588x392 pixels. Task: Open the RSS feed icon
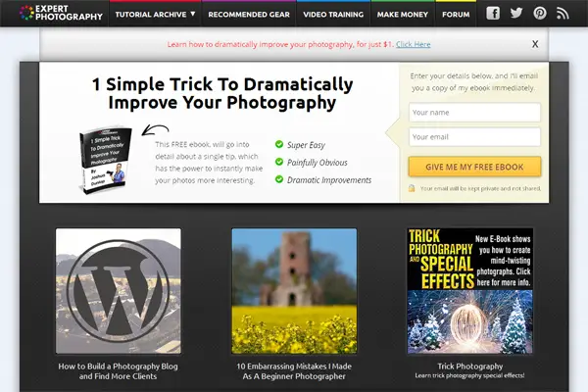(563, 14)
